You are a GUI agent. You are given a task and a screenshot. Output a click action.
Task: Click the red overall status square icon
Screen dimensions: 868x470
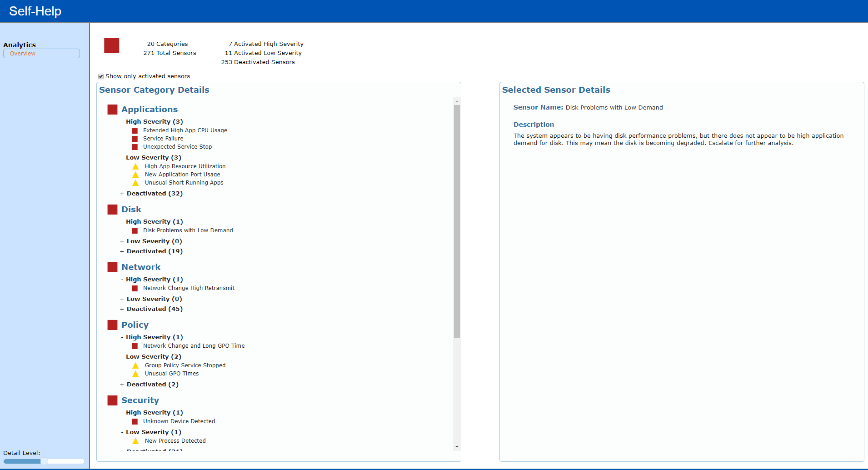click(111, 45)
